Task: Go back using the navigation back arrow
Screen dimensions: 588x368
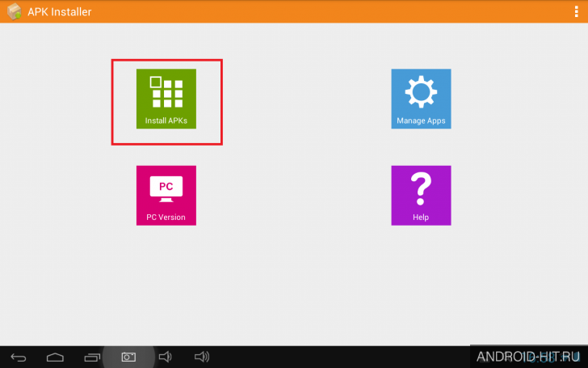Action: pos(19,357)
